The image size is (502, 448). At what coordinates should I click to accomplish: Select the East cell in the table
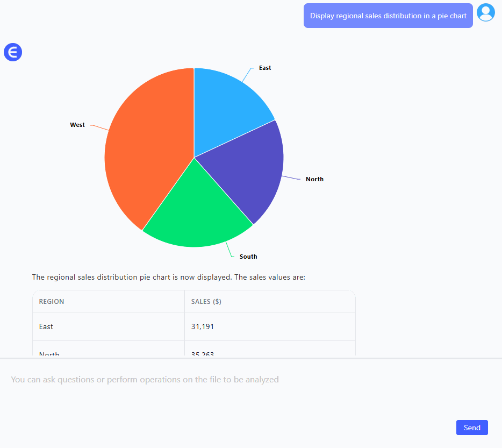coord(46,326)
